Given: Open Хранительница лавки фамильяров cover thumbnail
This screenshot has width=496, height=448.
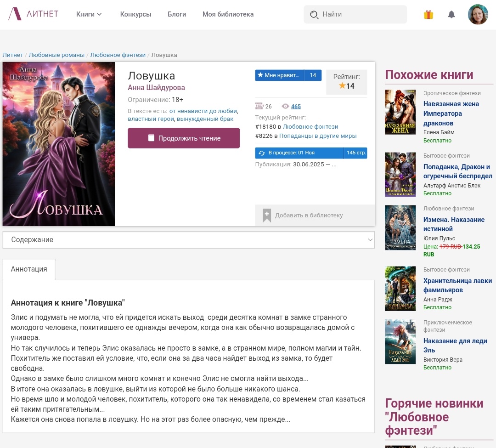Looking at the screenshot, I should tap(400, 289).
